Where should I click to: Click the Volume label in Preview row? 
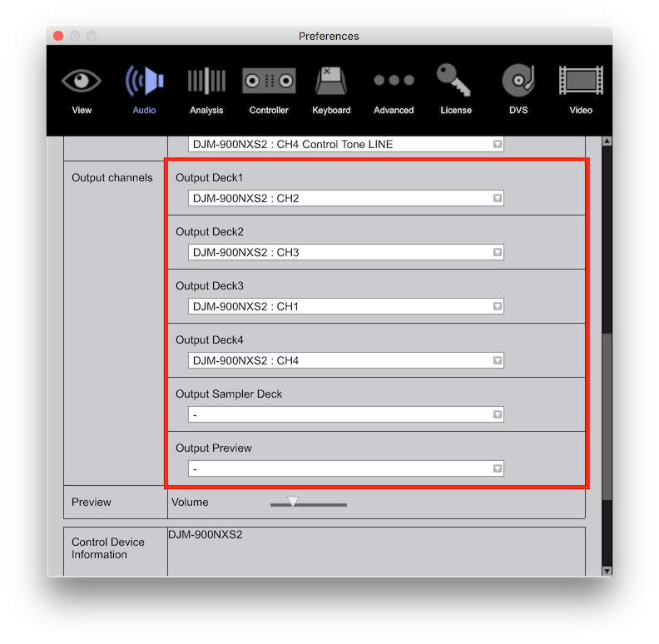[x=190, y=502]
